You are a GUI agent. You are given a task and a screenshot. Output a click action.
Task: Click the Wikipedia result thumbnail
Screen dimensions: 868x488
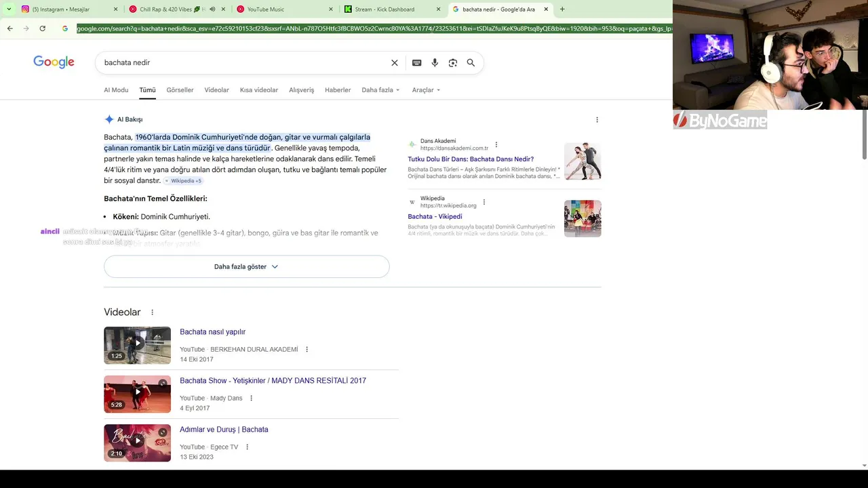pos(583,218)
